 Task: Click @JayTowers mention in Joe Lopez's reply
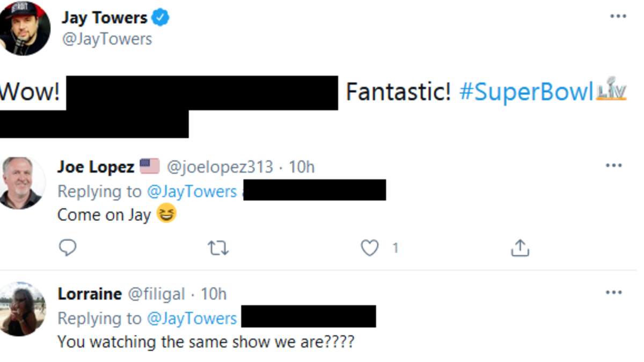[192, 191]
